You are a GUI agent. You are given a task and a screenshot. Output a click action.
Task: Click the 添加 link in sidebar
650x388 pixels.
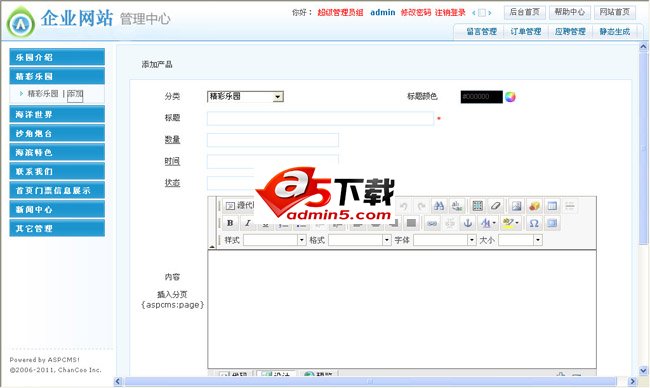75,94
